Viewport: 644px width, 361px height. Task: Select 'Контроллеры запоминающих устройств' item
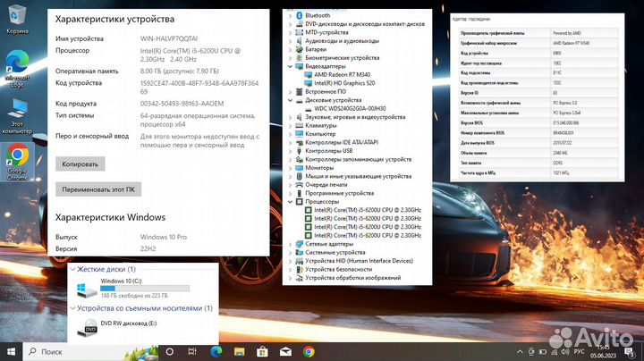[x=358, y=160]
